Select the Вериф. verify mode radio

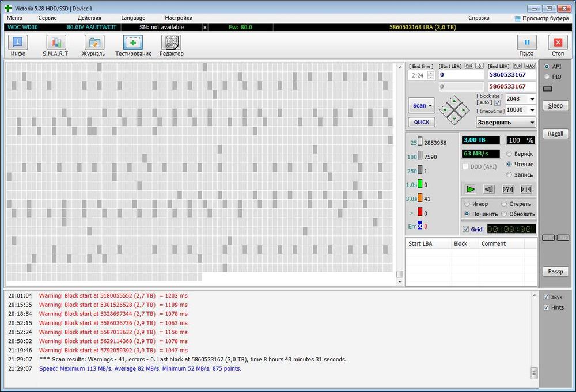click(x=509, y=154)
